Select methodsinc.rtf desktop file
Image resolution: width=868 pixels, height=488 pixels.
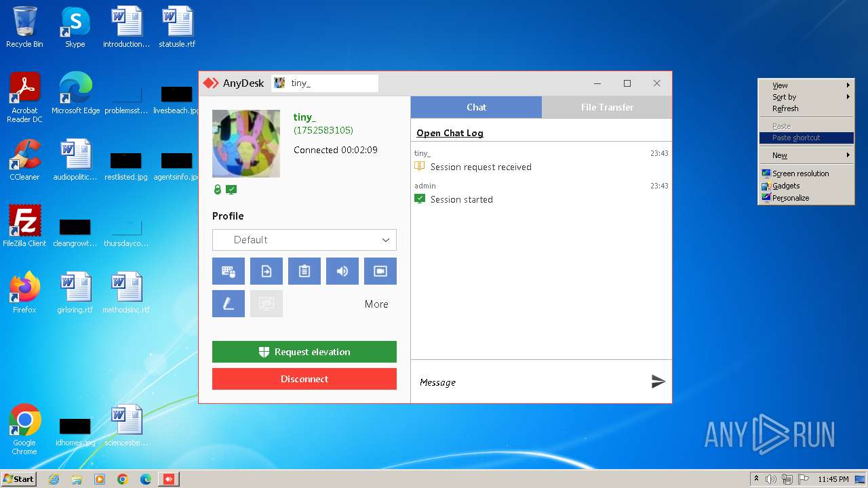point(127,293)
